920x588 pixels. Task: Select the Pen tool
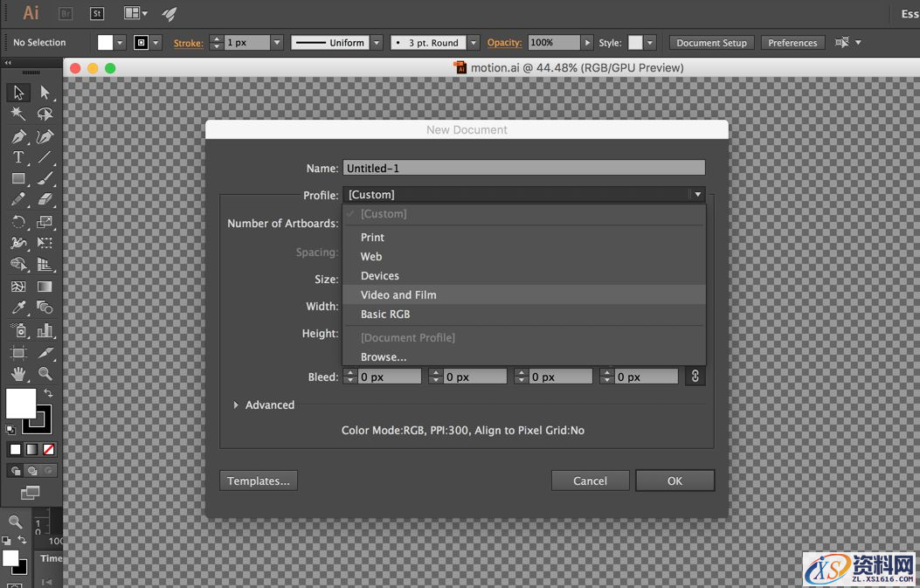[x=17, y=137]
